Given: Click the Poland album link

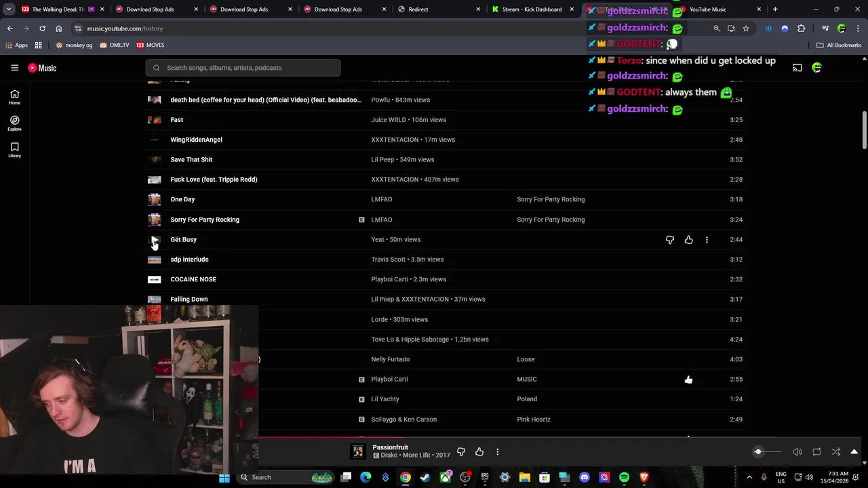Looking at the screenshot, I should [x=527, y=399].
